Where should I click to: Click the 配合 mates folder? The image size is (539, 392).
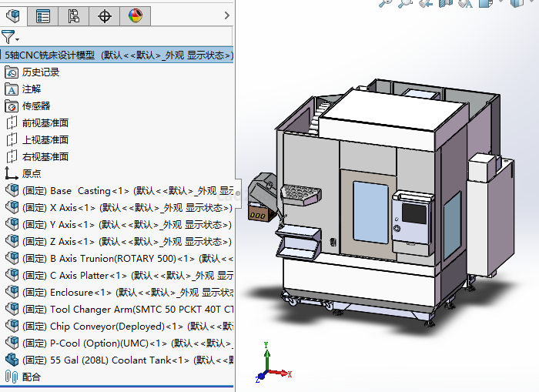coord(31,377)
